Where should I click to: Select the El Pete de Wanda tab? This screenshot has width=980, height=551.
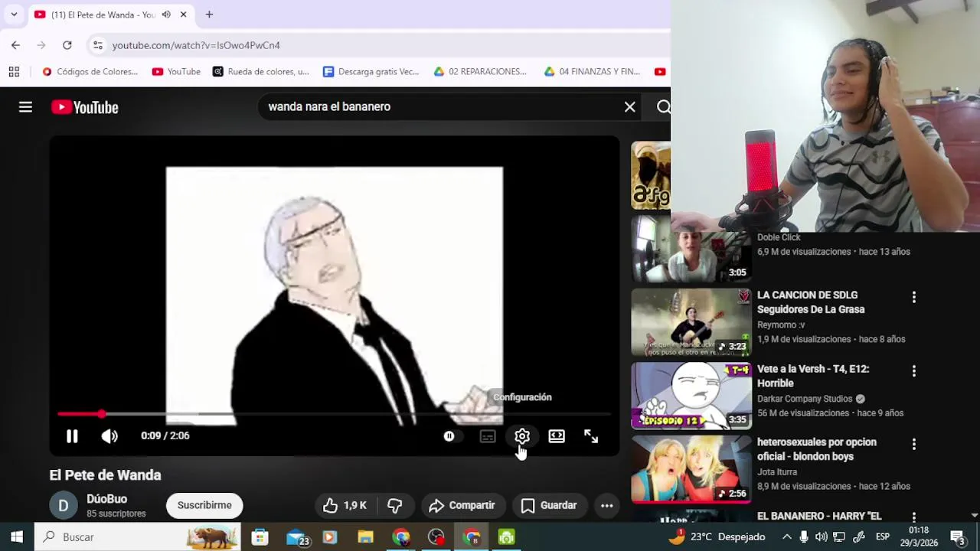112,15
